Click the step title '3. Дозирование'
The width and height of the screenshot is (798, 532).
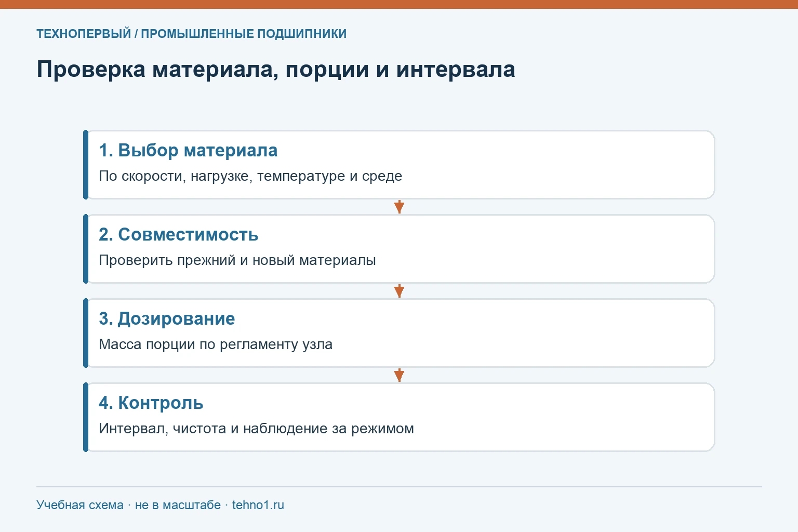167,318
